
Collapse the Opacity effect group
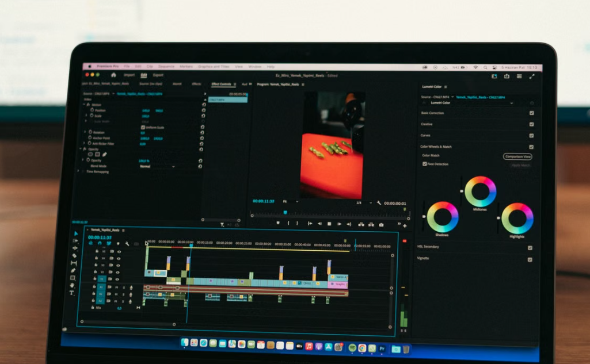81,149
